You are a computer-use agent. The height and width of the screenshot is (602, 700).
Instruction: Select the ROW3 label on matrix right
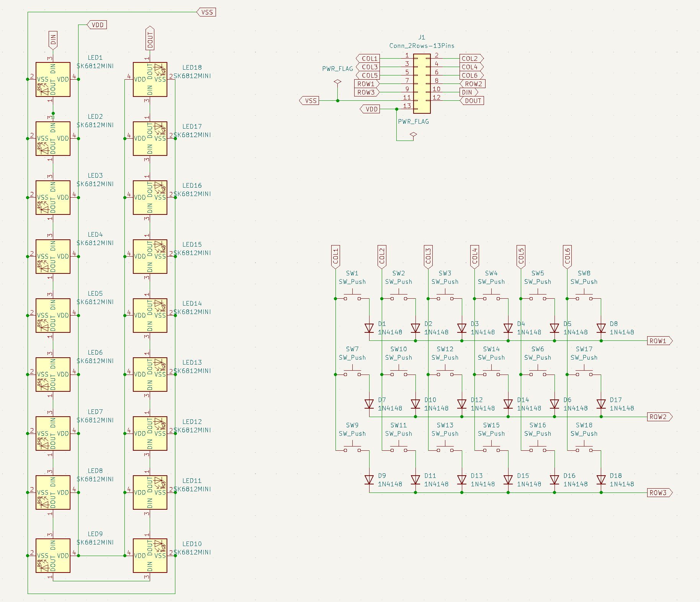[x=660, y=492]
